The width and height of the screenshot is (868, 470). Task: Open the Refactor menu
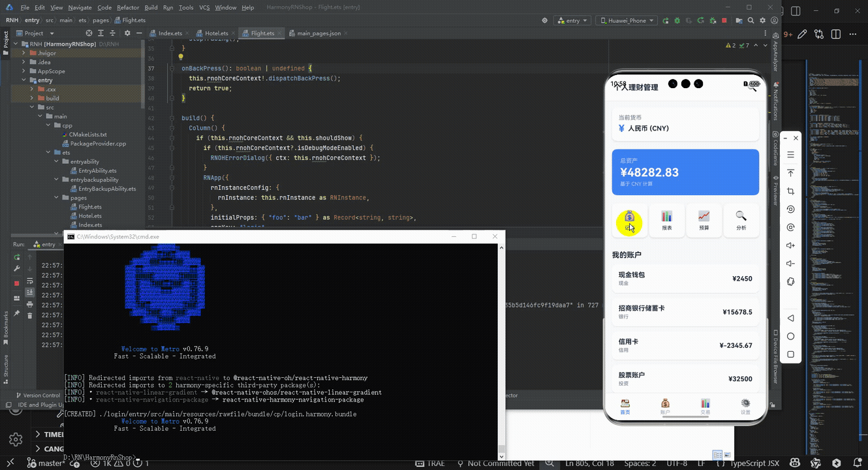point(128,7)
